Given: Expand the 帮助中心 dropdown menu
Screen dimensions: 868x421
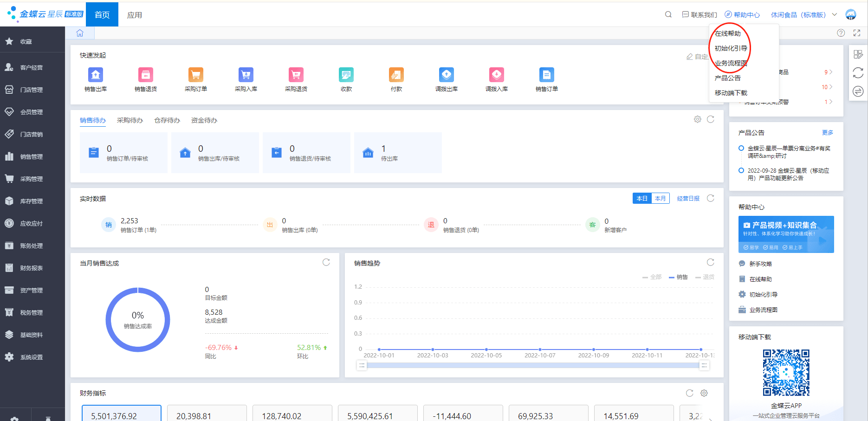Looking at the screenshot, I should click(x=743, y=15).
